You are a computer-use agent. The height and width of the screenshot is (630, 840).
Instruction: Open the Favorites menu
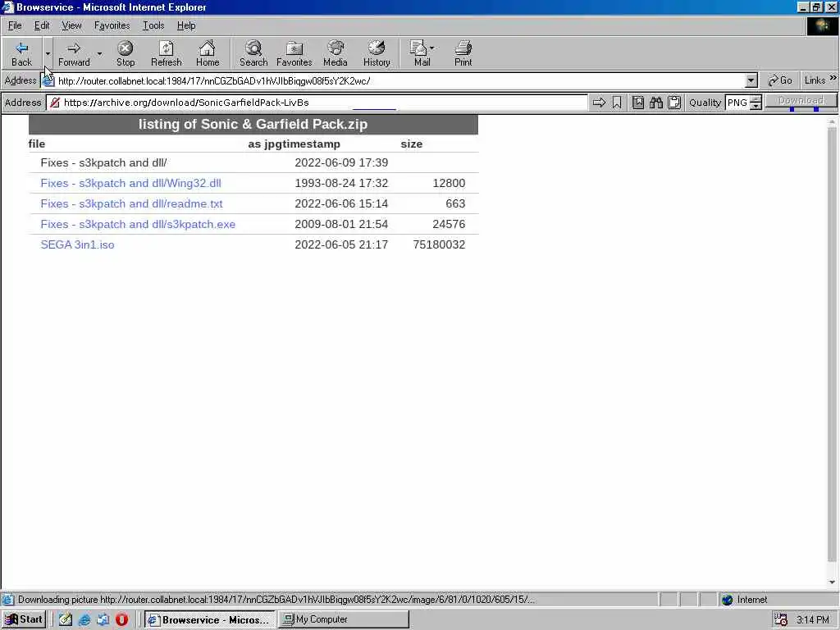112,25
